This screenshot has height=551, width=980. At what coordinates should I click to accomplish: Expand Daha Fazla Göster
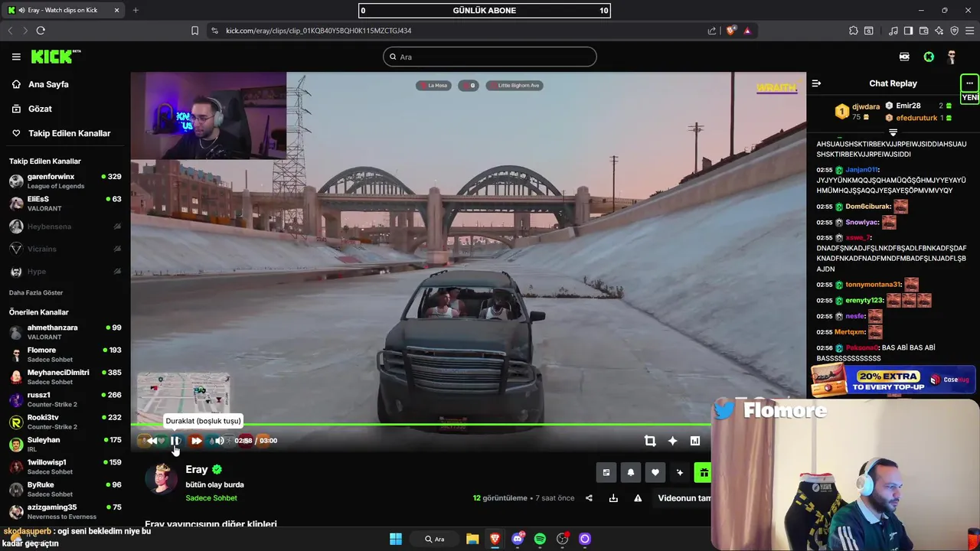pyautogui.click(x=36, y=292)
